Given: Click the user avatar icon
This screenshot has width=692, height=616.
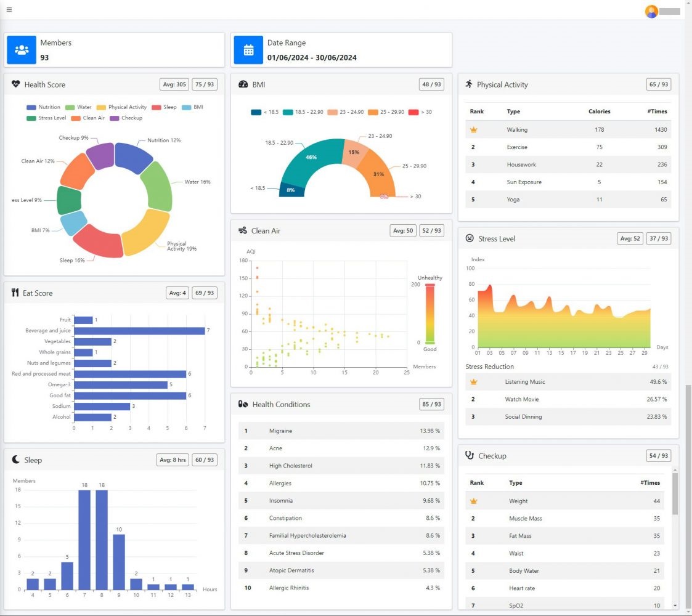Looking at the screenshot, I should pos(651,11).
